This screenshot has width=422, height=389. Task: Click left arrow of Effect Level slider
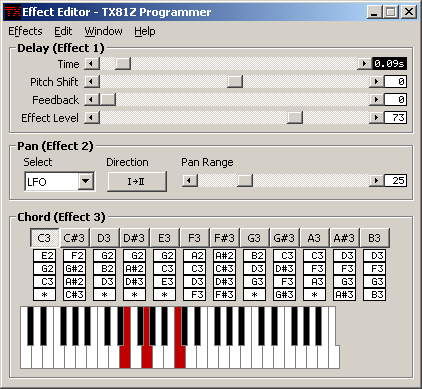click(x=92, y=118)
